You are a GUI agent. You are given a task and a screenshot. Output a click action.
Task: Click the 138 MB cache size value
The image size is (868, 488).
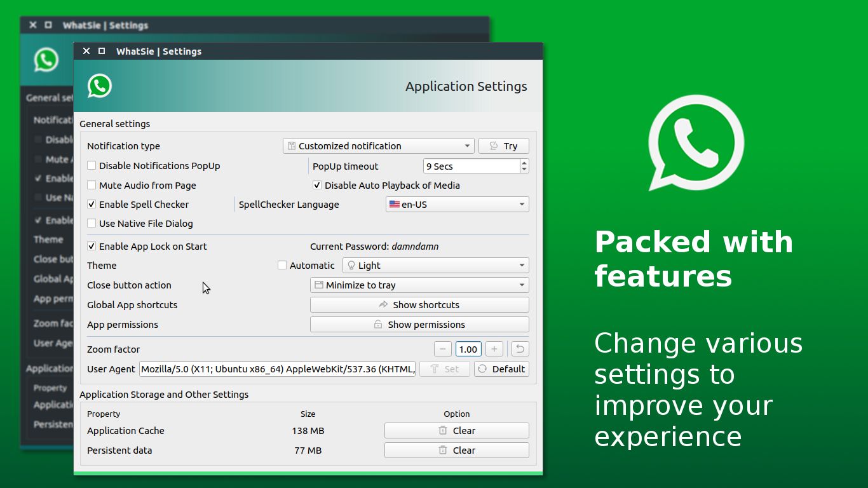pyautogui.click(x=308, y=431)
